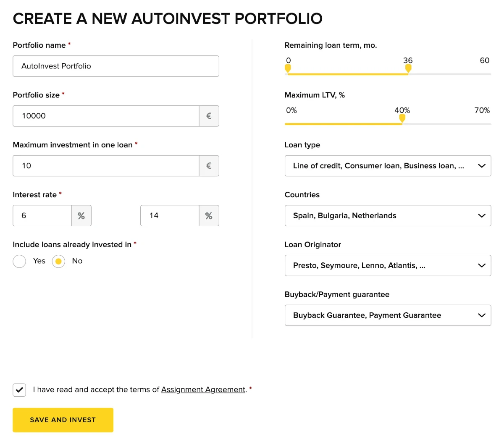Click the percent icon beside maximum interest rate

(209, 216)
